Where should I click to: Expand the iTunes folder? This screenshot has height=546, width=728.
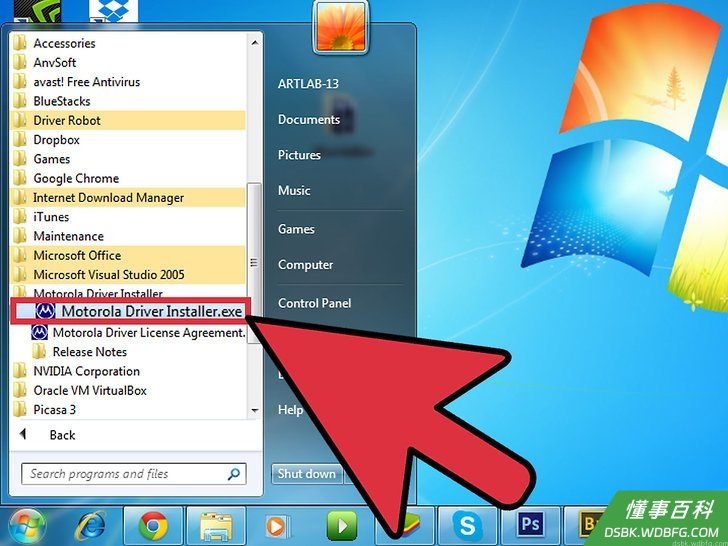coord(128,217)
